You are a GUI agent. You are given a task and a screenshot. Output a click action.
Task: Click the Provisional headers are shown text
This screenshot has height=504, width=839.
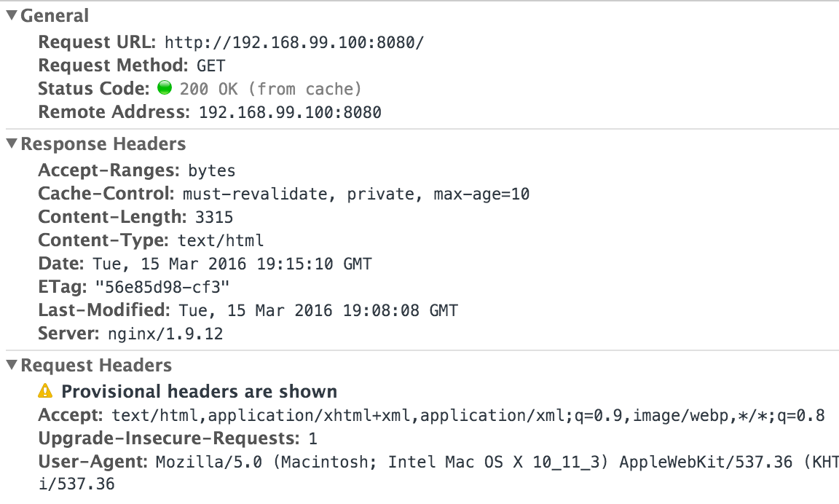tap(200, 391)
